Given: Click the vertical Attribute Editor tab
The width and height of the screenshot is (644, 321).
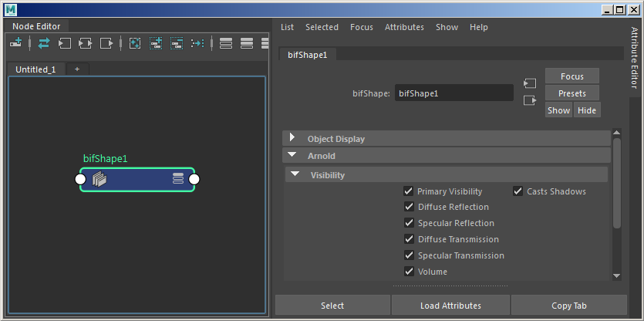Looking at the screenshot, I should point(635,57).
